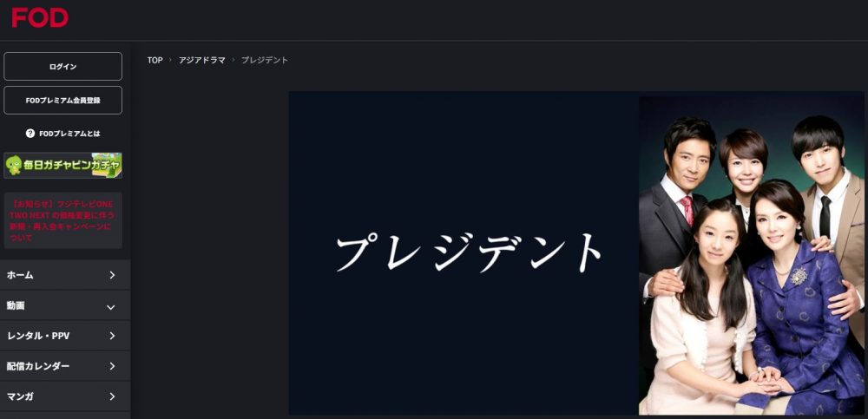Click the マンガ chevron arrow
This screenshot has height=419, width=868.
[112, 396]
